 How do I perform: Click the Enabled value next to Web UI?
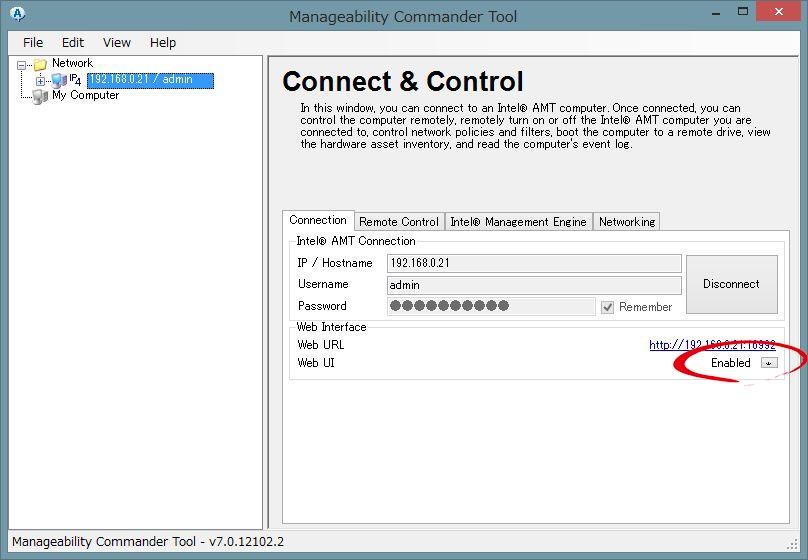pyautogui.click(x=730, y=363)
